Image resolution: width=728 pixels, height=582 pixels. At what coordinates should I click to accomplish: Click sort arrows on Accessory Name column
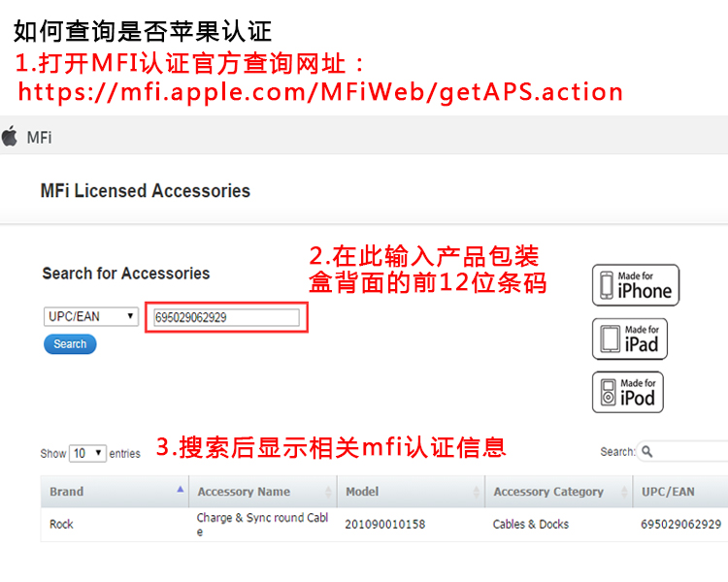click(x=328, y=492)
